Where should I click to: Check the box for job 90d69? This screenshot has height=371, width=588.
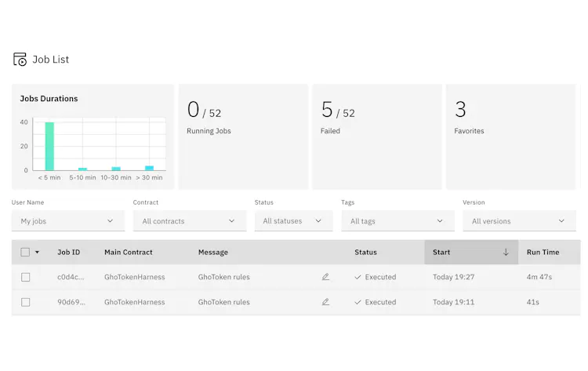(26, 302)
